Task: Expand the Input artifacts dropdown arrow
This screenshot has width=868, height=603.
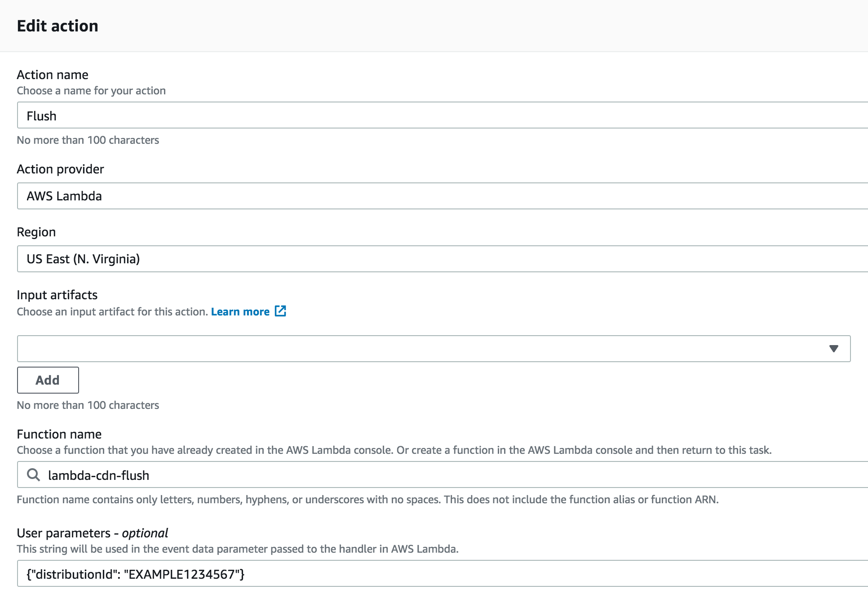Action: coord(834,349)
